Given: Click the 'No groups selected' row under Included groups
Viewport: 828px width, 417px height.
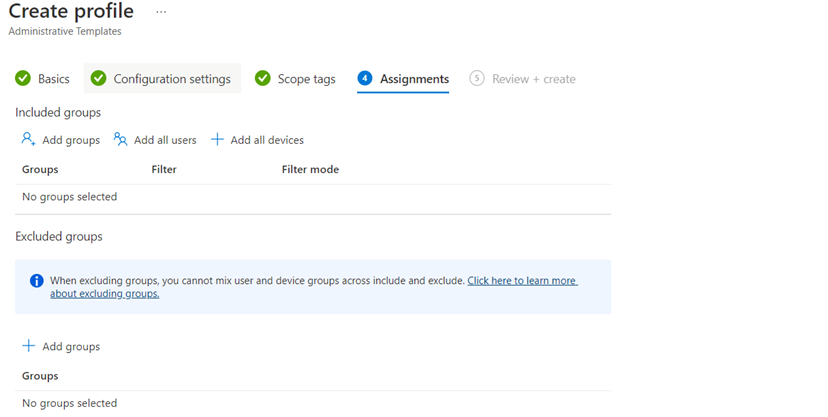Looking at the screenshot, I should click(x=69, y=197).
